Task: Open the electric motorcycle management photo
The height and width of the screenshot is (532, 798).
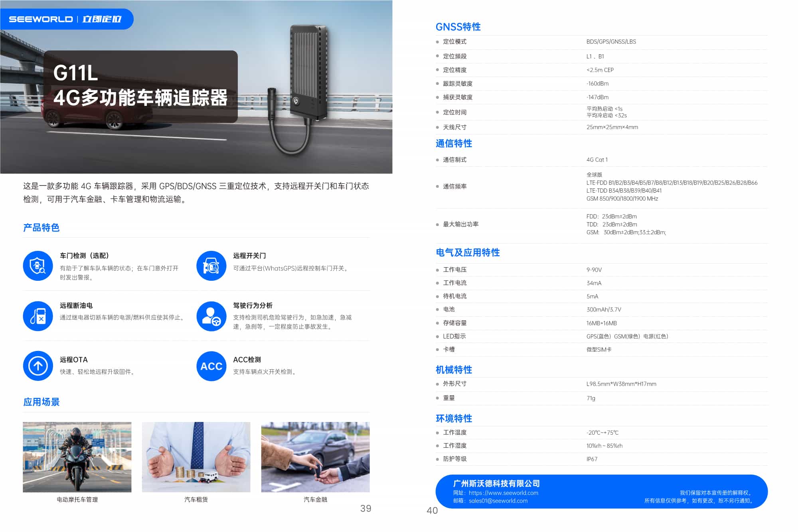Action: click(77, 457)
